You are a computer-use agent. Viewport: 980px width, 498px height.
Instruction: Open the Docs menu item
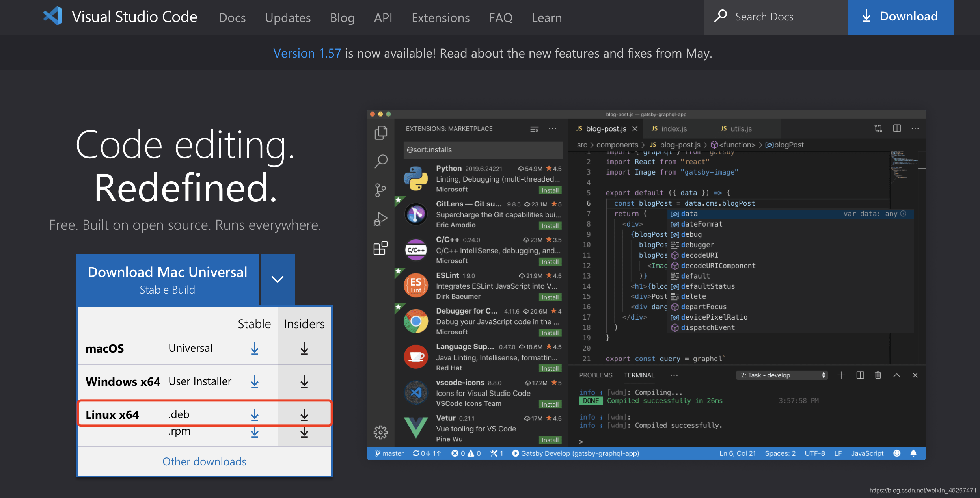pos(232,18)
